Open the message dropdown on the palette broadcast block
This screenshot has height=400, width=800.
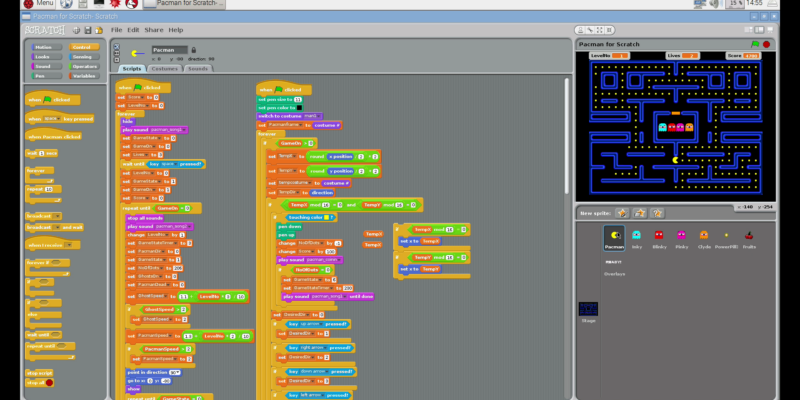click(x=56, y=216)
